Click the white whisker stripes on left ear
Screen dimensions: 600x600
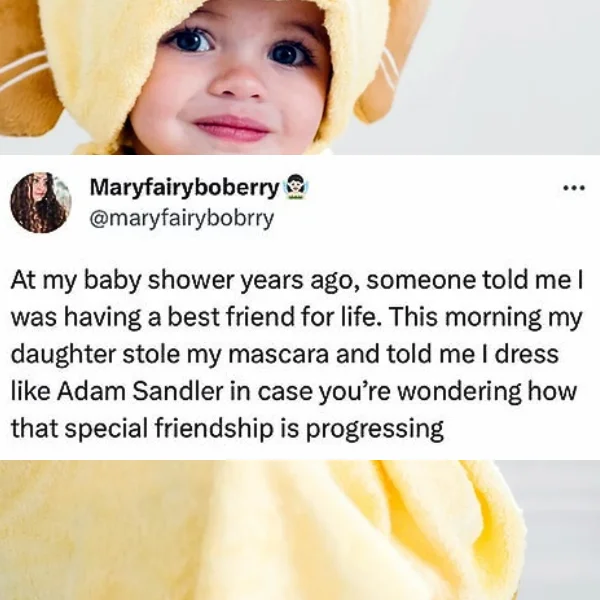pos(23,70)
